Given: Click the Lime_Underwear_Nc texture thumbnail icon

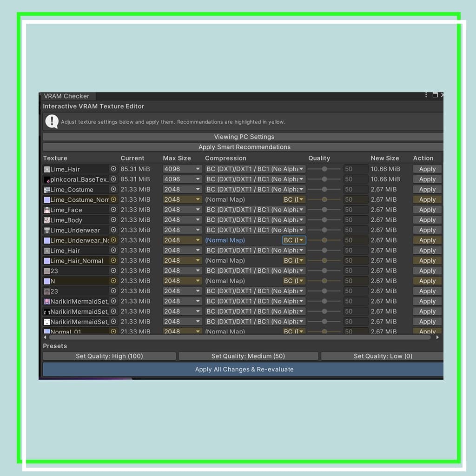Looking at the screenshot, I should pyautogui.click(x=47, y=240).
